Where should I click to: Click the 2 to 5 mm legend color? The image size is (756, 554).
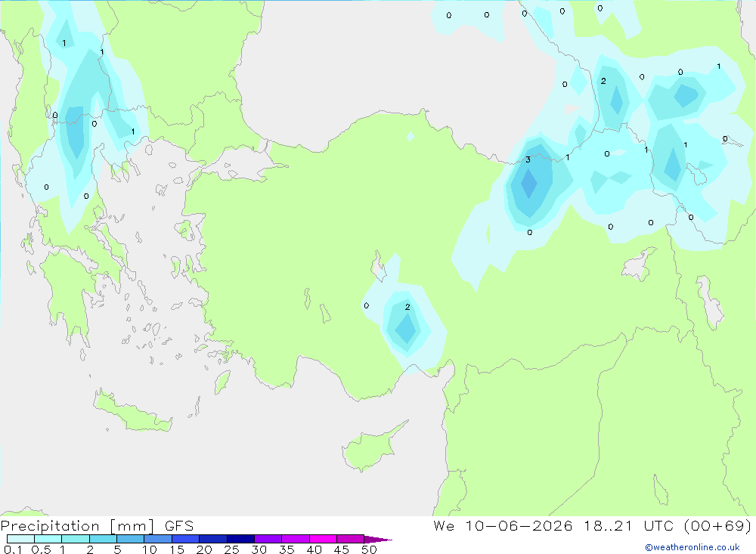(103, 539)
